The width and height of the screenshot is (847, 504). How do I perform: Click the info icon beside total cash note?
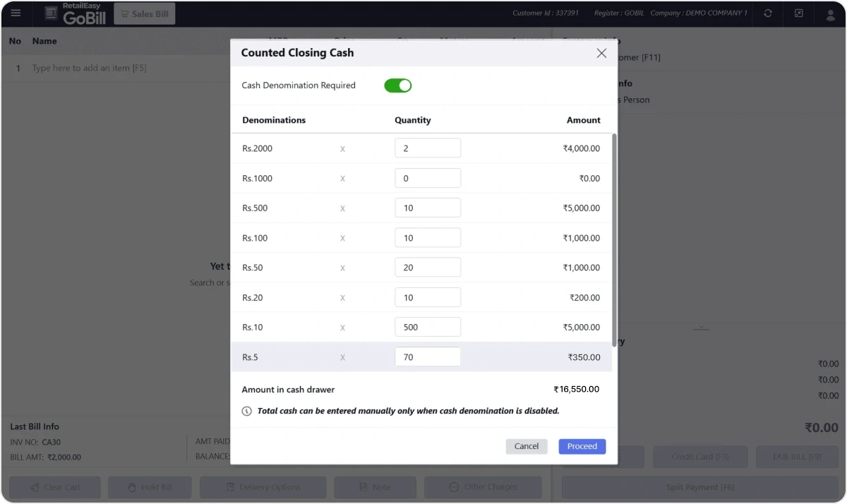[x=246, y=411]
